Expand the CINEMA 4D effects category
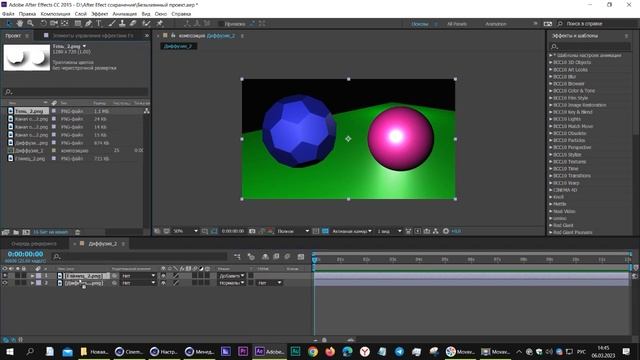 (551, 190)
